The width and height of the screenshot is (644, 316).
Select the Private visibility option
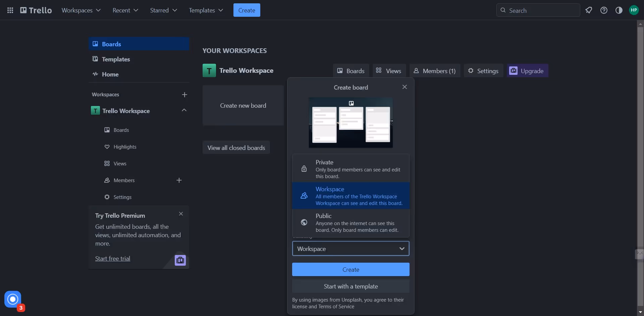coord(351,169)
